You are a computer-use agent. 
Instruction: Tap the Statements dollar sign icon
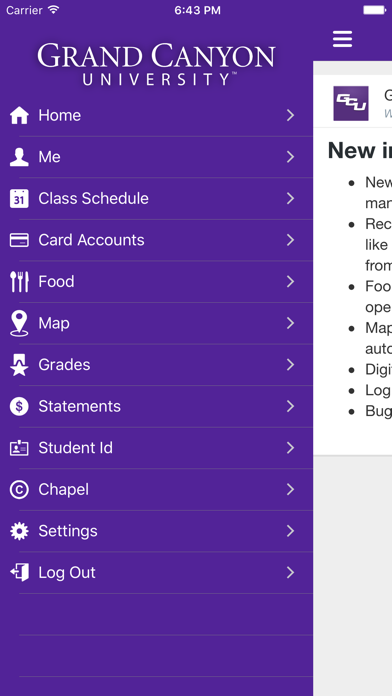pyautogui.click(x=19, y=406)
